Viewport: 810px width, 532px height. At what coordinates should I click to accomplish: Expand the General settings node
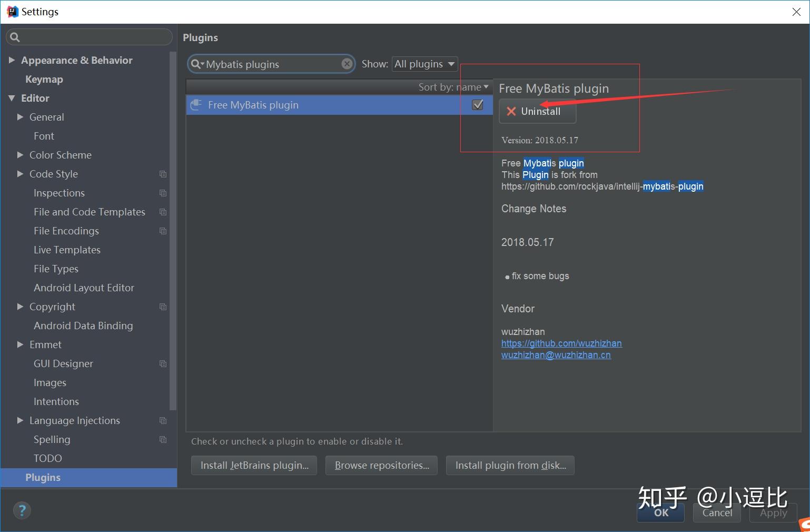click(20, 117)
